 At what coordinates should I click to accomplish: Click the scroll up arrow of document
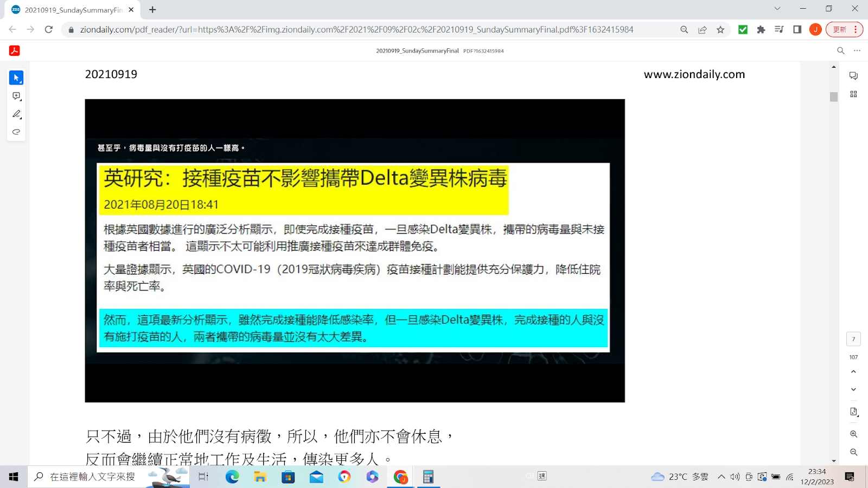tap(834, 67)
